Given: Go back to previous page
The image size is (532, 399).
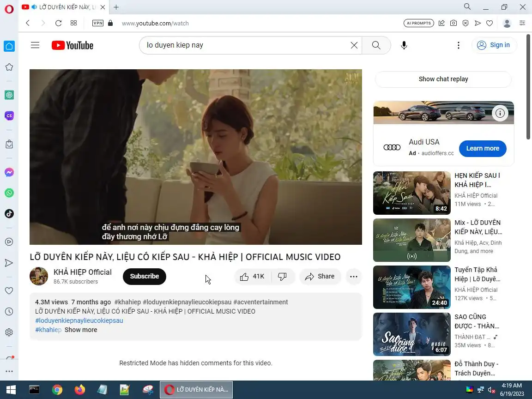Looking at the screenshot, I should [28, 23].
